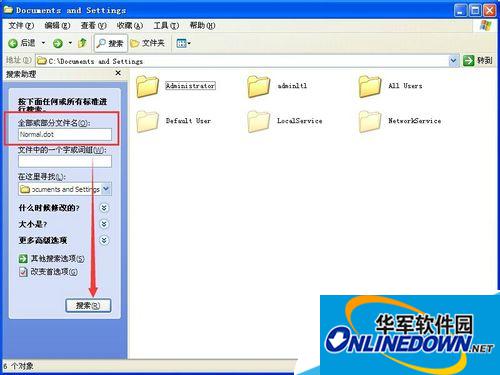Click the 'word or phrase in file' field
Viewport: 500px width, 375px height.
coord(65,161)
